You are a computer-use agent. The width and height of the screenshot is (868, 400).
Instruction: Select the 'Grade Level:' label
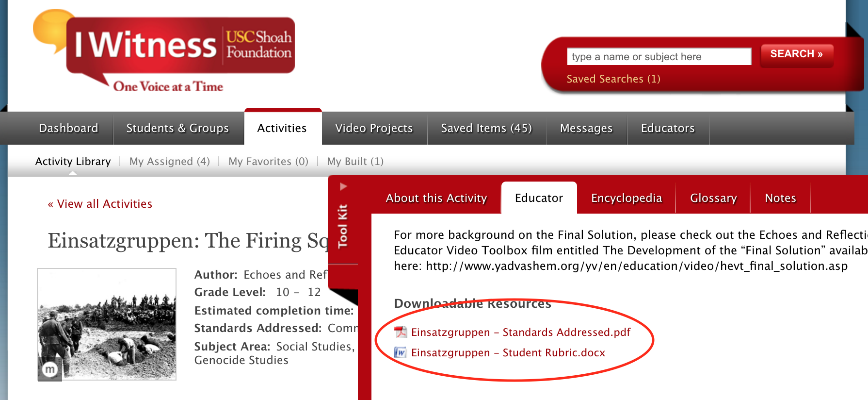point(230,292)
